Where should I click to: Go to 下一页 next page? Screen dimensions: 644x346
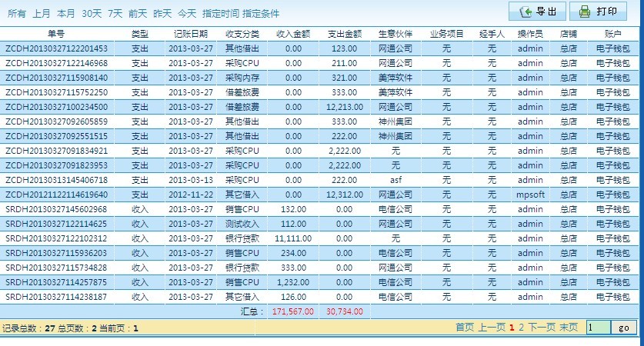[x=541, y=328]
